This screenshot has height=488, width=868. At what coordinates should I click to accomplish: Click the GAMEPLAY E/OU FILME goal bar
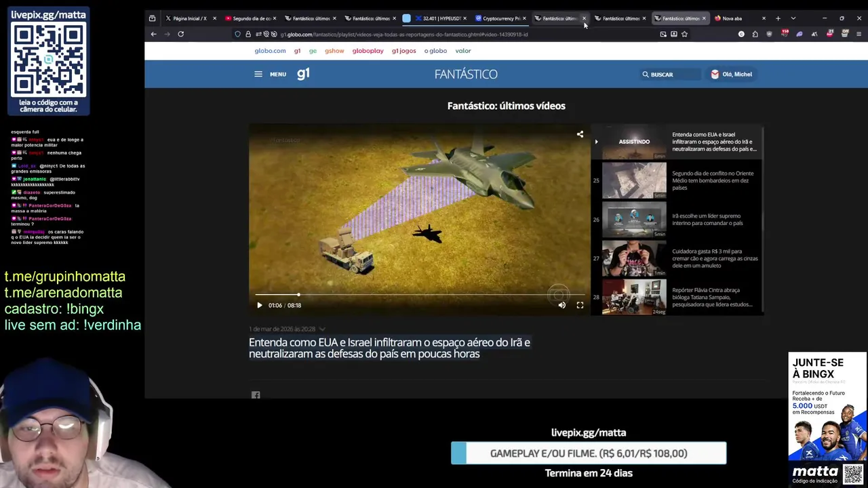(589, 453)
